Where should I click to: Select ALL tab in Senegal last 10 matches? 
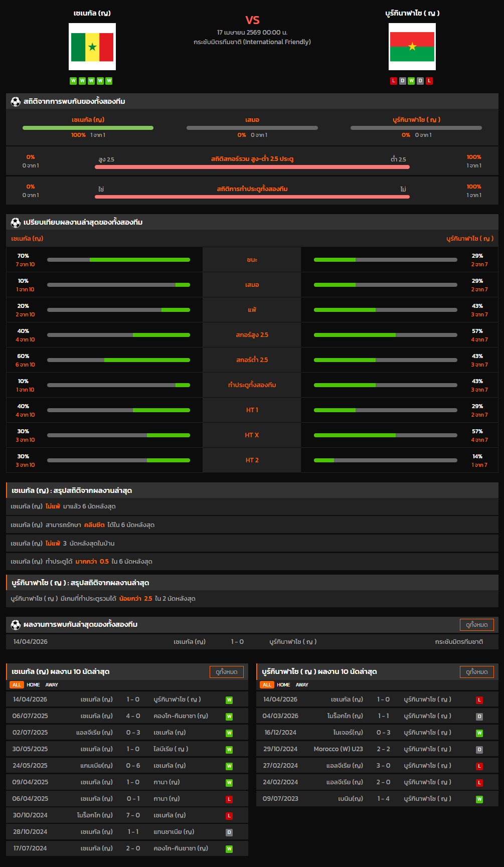click(x=17, y=685)
